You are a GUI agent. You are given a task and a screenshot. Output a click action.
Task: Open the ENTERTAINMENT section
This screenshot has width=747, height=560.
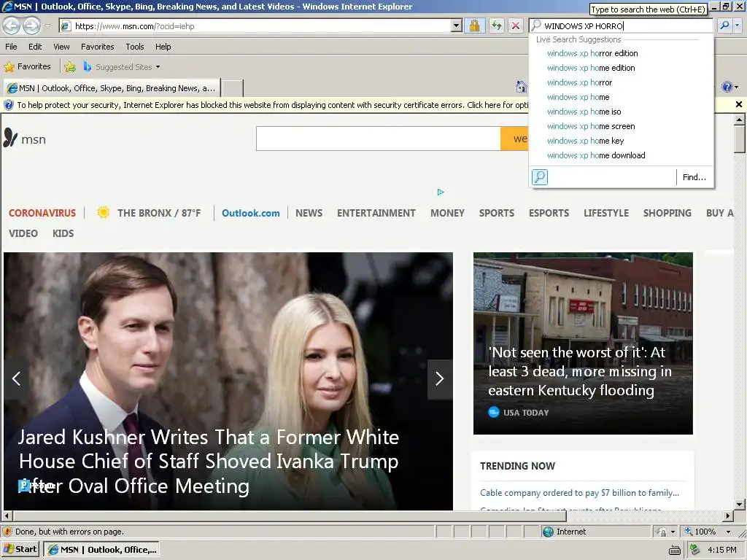[376, 214]
